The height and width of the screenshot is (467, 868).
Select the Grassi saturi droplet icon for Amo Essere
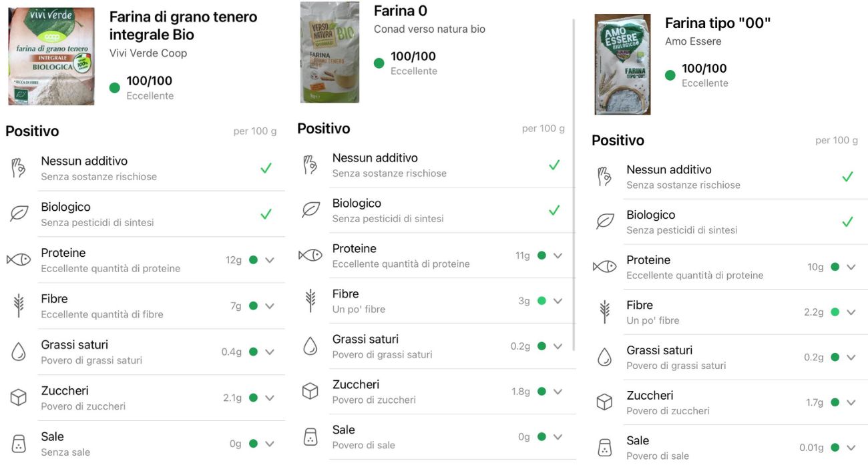tap(604, 356)
